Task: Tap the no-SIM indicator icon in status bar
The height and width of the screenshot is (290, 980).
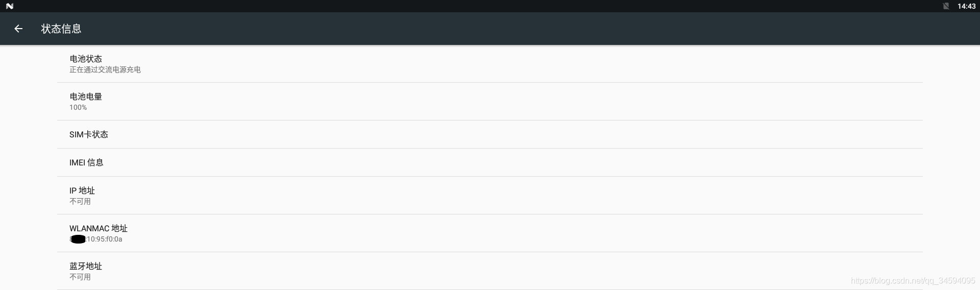Action: coord(946,6)
